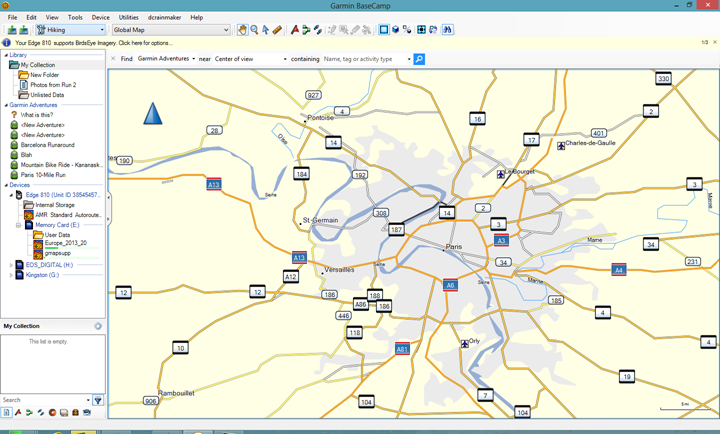
Task: Collapse the Edge 810 device node
Action: 11,195
